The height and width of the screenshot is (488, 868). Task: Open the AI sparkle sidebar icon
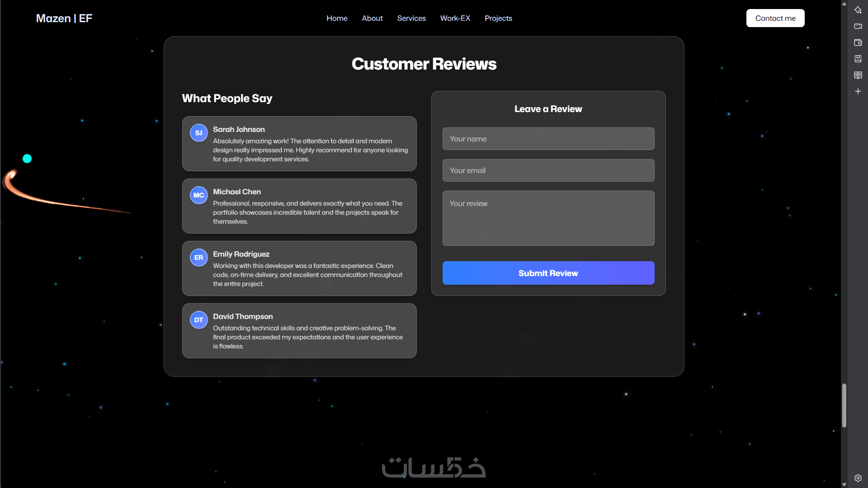pyautogui.click(x=858, y=10)
